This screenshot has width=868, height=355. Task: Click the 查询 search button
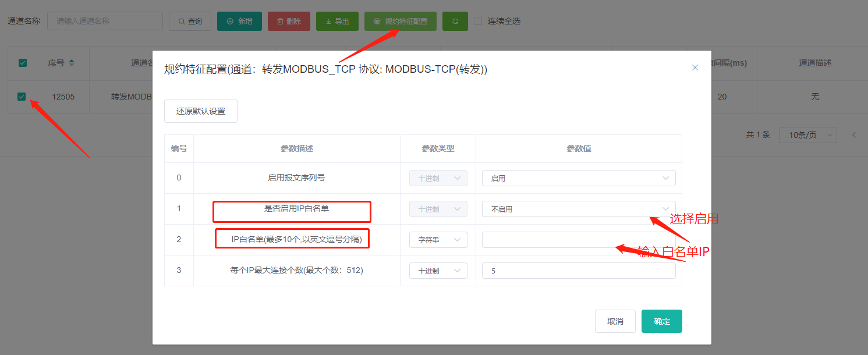(x=190, y=22)
